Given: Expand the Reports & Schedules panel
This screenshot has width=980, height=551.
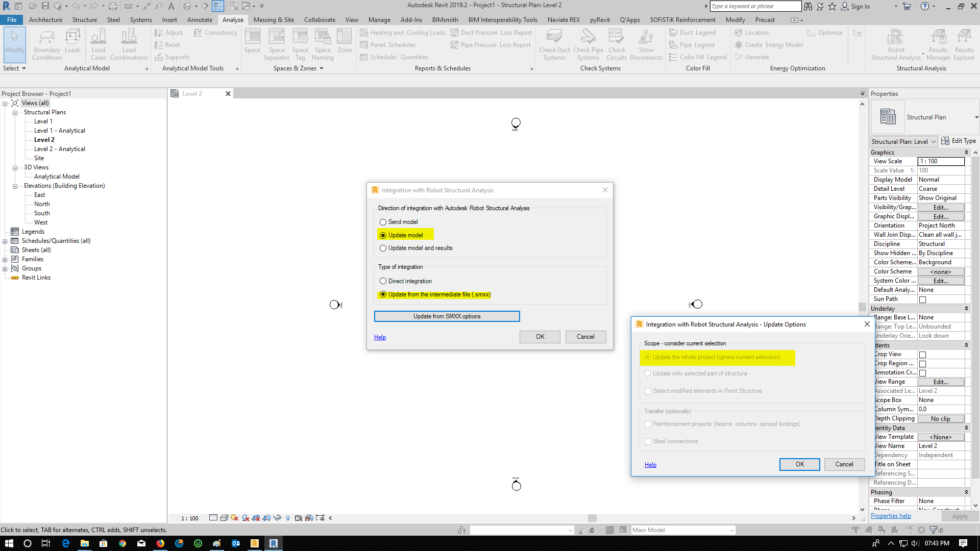Looking at the screenshot, I should pyautogui.click(x=531, y=68).
